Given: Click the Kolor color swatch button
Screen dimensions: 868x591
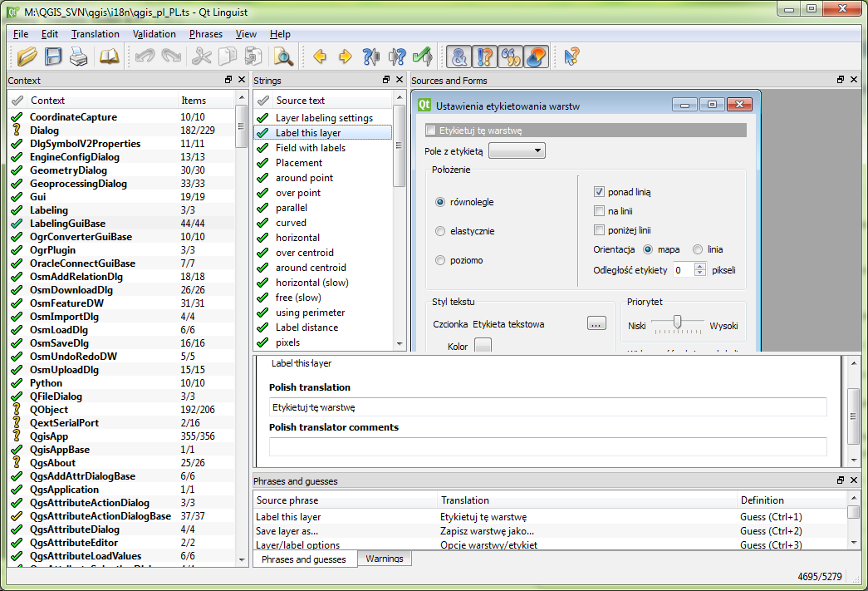Looking at the screenshot, I should point(483,345).
